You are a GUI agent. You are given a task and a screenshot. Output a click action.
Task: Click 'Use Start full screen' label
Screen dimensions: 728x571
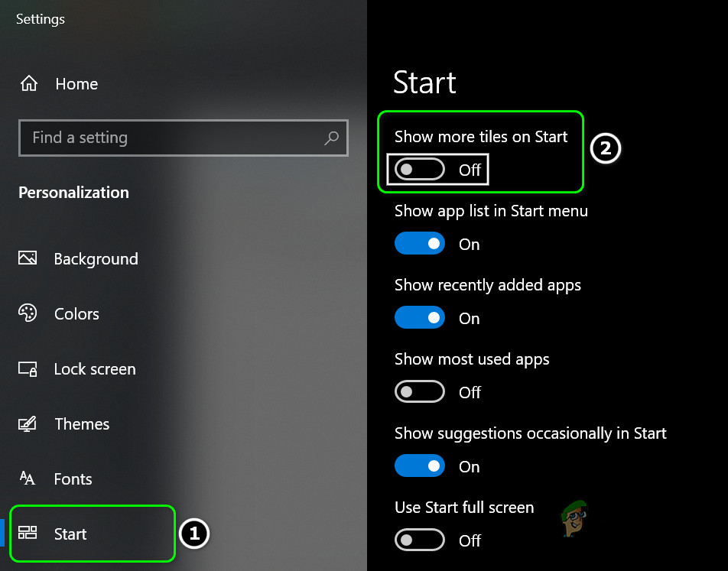(464, 508)
